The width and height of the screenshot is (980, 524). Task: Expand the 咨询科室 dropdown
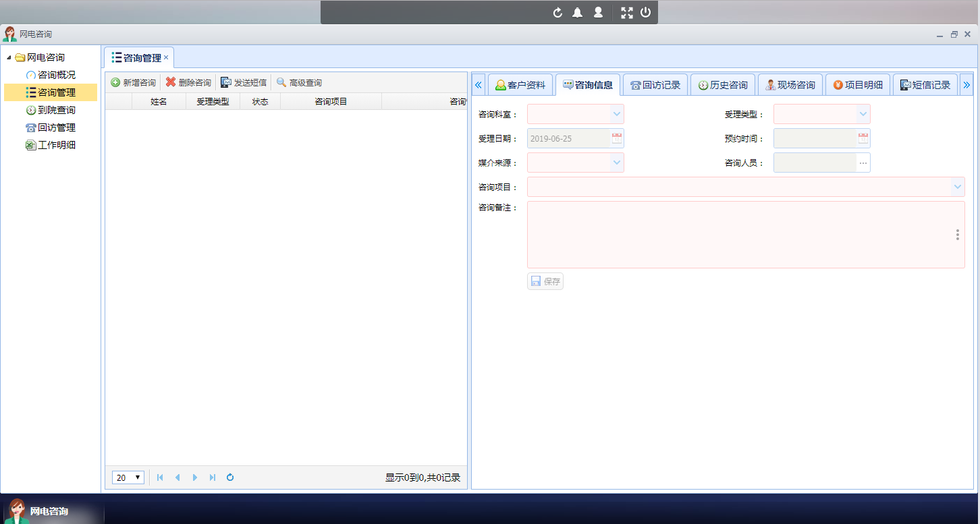616,114
